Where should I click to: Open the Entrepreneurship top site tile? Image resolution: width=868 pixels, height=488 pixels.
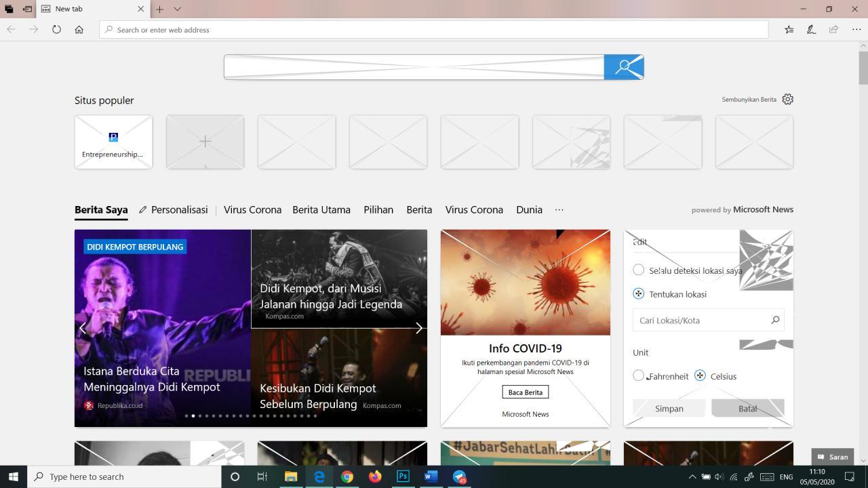(113, 142)
